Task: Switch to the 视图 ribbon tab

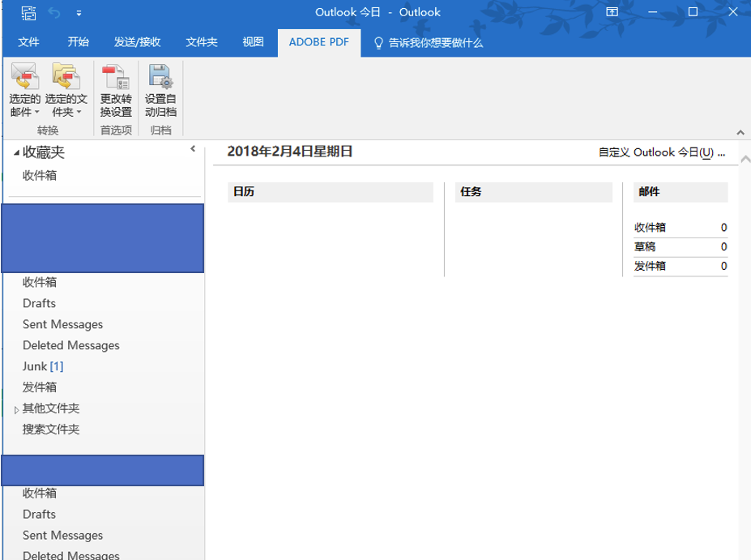Action: [253, 42]
